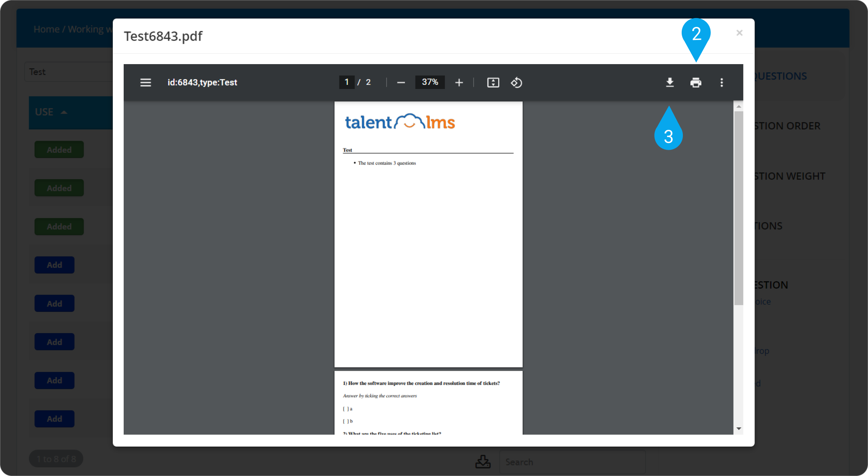
Task: Click the last Add button in background list
Action: (x=54, y=419)
